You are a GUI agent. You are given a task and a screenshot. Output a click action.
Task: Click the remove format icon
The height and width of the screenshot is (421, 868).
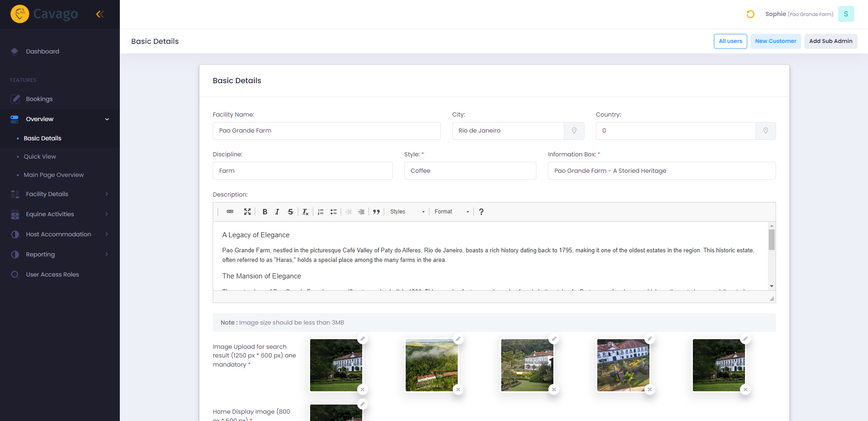click(305, 212)
